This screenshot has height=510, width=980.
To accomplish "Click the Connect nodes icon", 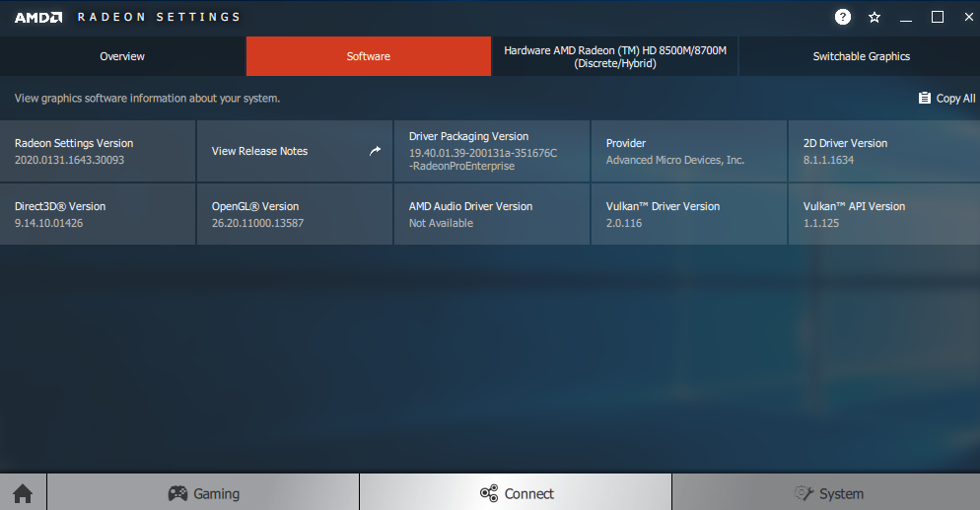I will (489, 493).
